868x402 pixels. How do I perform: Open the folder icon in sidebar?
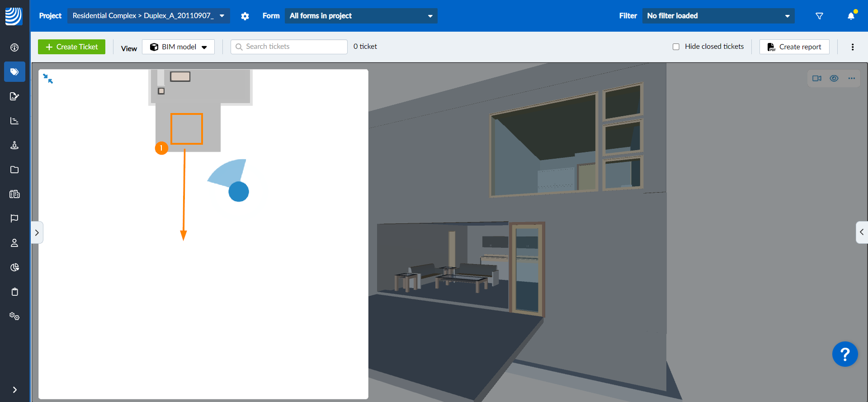14,170
